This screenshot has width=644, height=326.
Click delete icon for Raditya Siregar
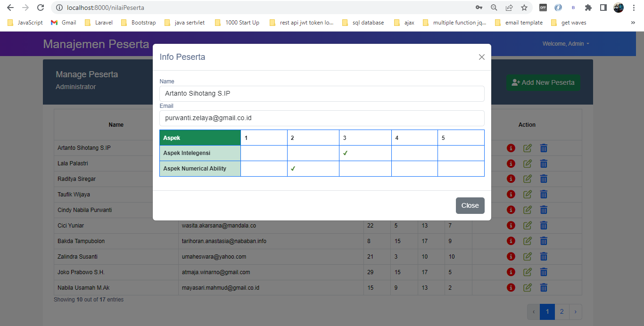(544, 179)
